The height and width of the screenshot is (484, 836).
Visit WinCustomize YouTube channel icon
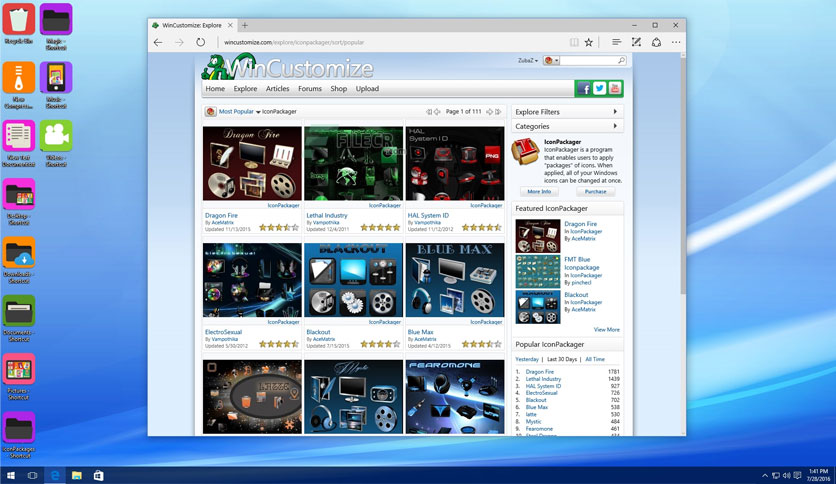tap(615, 88)
